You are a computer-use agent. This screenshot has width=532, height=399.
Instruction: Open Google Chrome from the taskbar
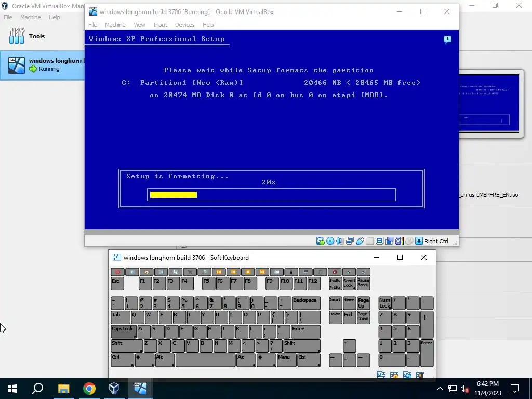89,389
